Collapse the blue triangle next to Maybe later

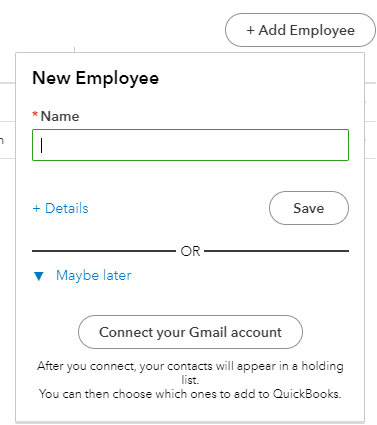(x=39, y=276)
